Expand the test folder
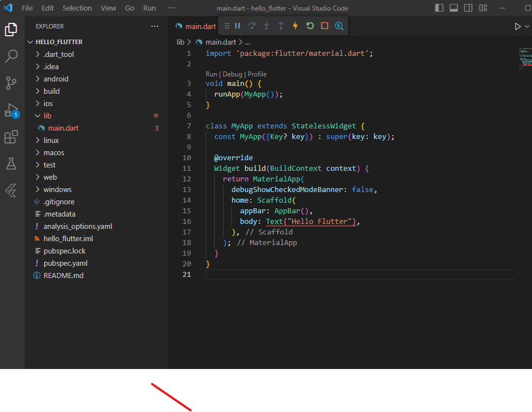Viewport: 532px width, 412px height. [x=97, y=165]
